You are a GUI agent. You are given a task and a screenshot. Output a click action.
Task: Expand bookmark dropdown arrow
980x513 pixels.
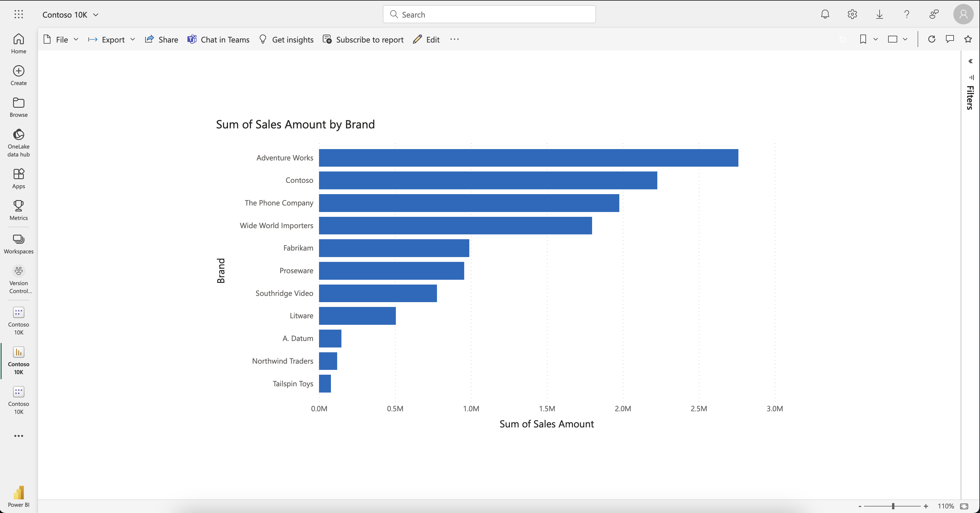click(876, 39)
